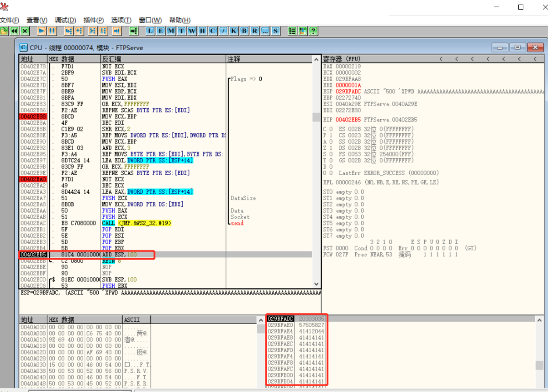This screenshot has height=392, width=548.
Task: Open CPU window with C button
Action: click(x=213, y=31)
